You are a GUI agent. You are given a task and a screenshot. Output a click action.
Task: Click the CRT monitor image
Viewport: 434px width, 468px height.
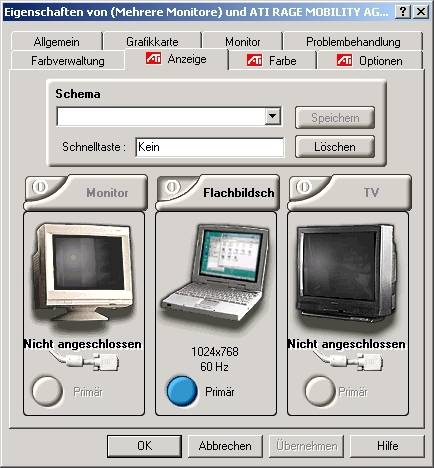coord(83,272)
